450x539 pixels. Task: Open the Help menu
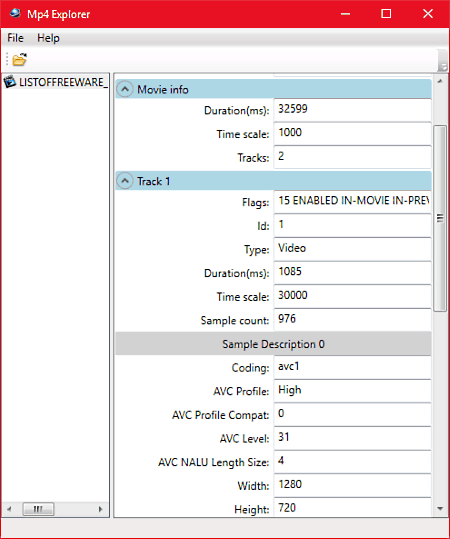coord(48,38)
